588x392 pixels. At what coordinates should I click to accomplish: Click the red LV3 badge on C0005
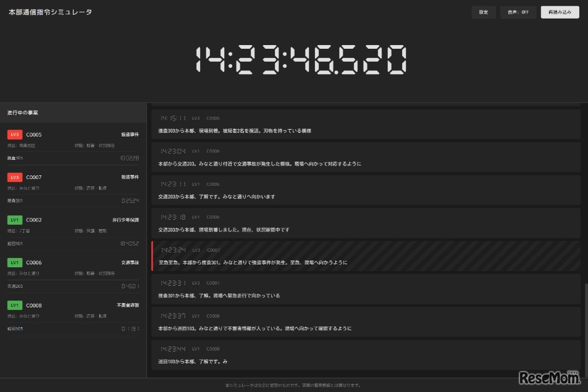[15, 135]
